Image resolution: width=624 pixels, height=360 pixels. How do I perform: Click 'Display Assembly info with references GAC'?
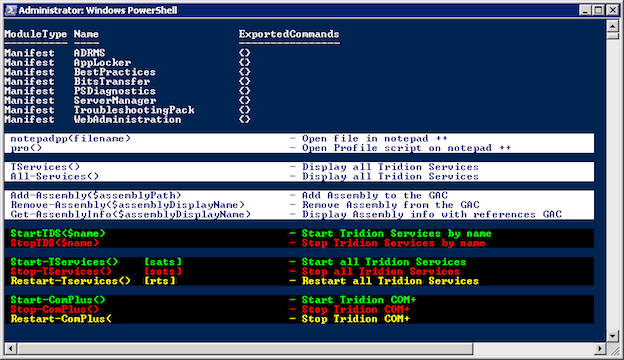[x=432, y=214]
